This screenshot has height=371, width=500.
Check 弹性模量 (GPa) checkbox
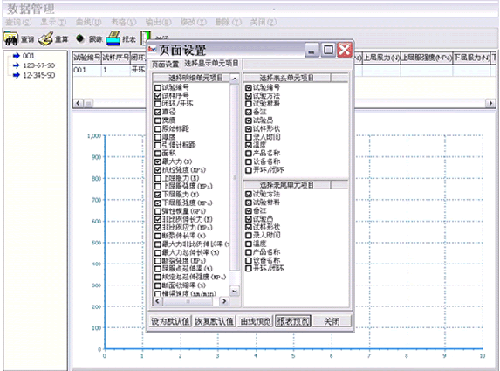coord(158,211)
